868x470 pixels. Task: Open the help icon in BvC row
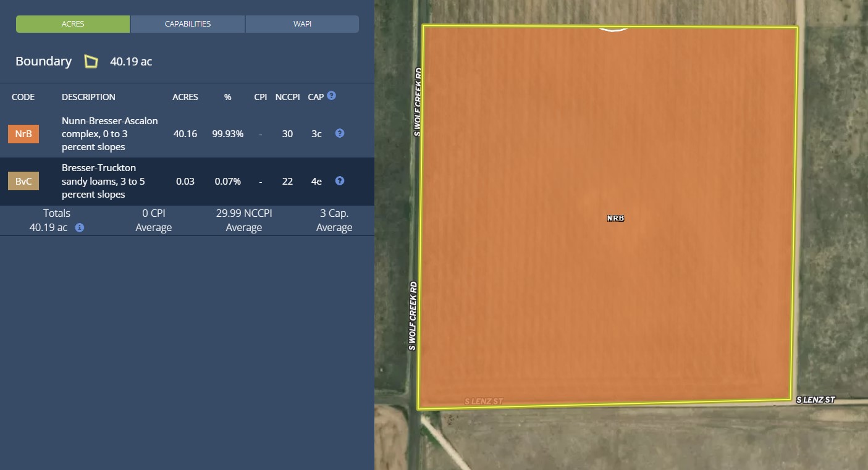coord(339,181)
